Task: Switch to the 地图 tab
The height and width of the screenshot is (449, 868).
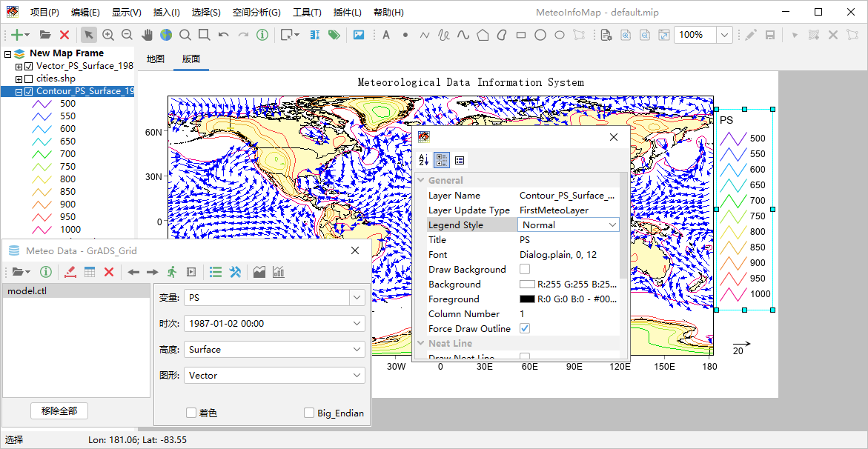Action: 156,59
